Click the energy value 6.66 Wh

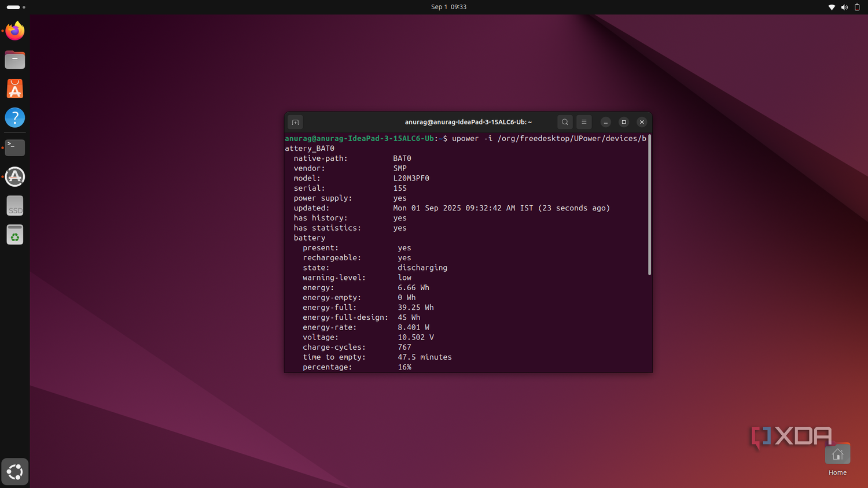[413, 287]
